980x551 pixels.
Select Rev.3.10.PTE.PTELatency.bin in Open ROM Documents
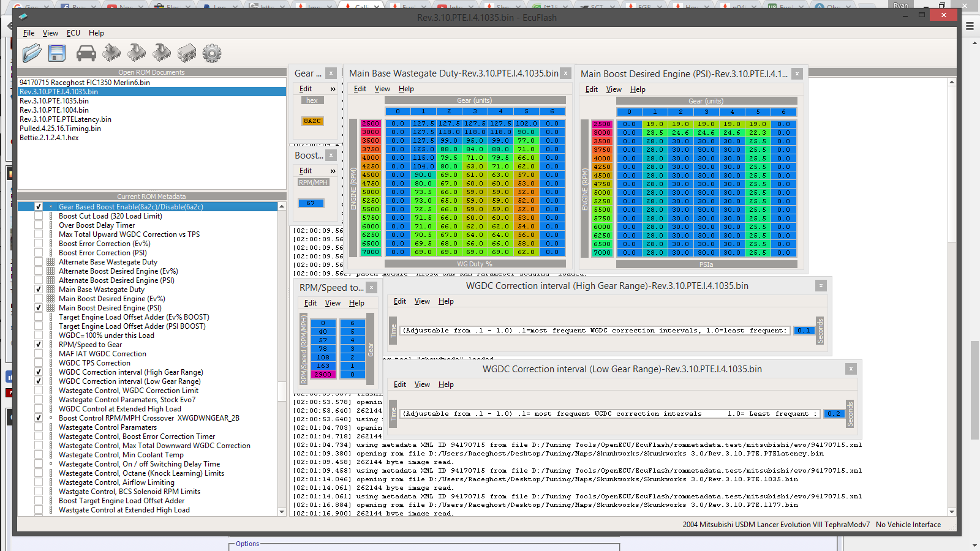point(66,119)
